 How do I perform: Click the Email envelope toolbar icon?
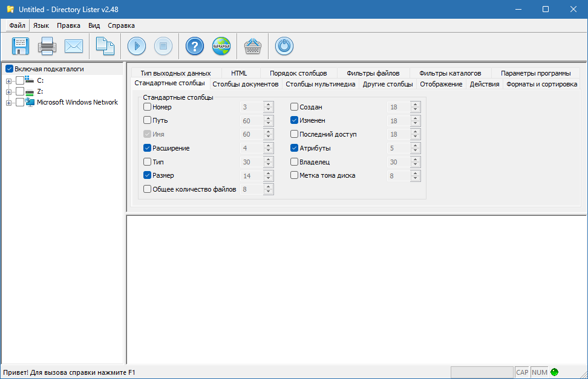(74, 46)
